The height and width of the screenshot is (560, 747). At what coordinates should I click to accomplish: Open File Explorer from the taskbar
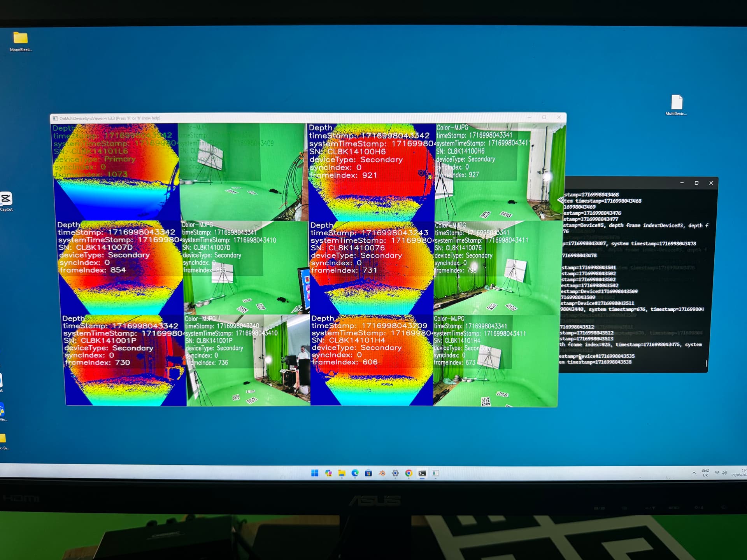point(342,473)
